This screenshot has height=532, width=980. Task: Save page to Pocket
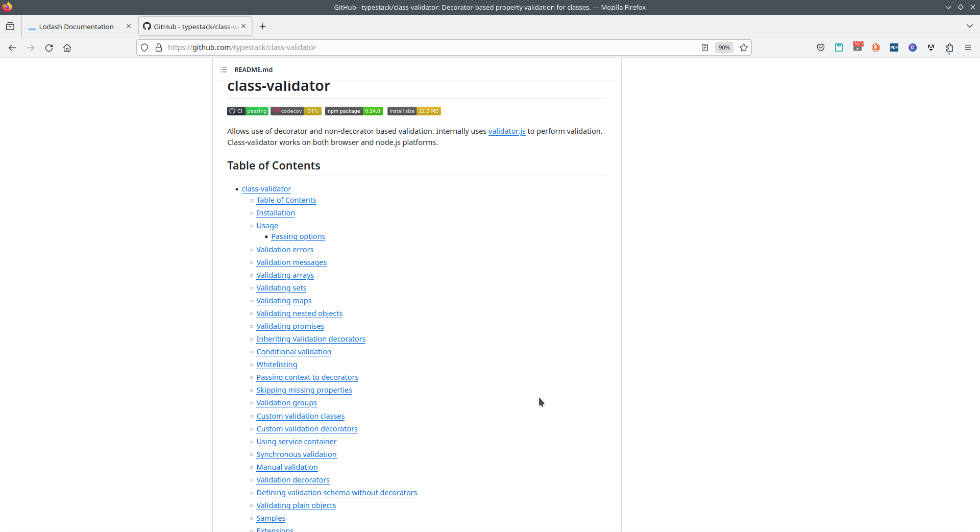coord(821,47)
